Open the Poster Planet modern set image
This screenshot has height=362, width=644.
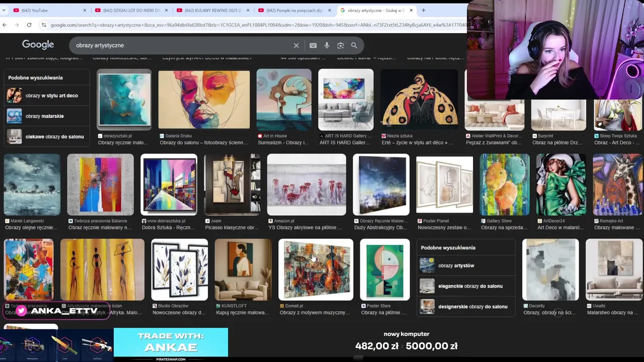click(444, 185)
